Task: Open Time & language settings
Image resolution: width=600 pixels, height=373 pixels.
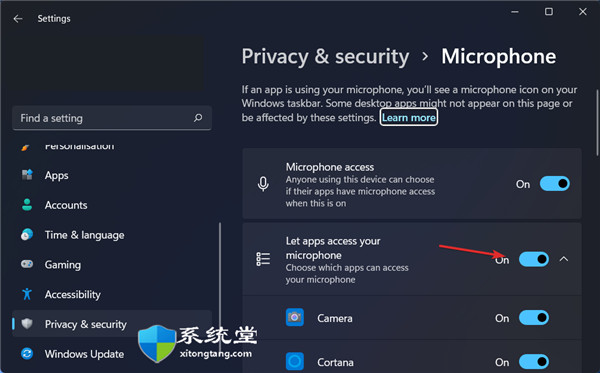Action: (112, 235)
